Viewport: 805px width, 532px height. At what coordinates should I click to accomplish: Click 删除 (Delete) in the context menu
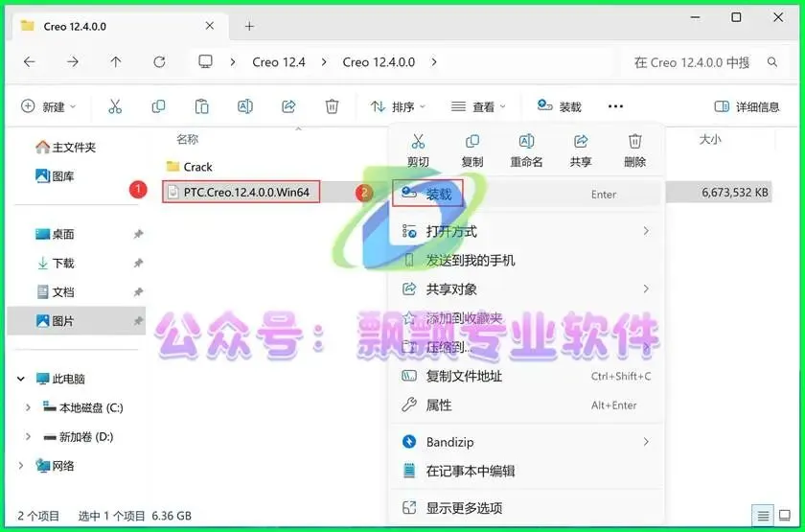pos(635,150)
